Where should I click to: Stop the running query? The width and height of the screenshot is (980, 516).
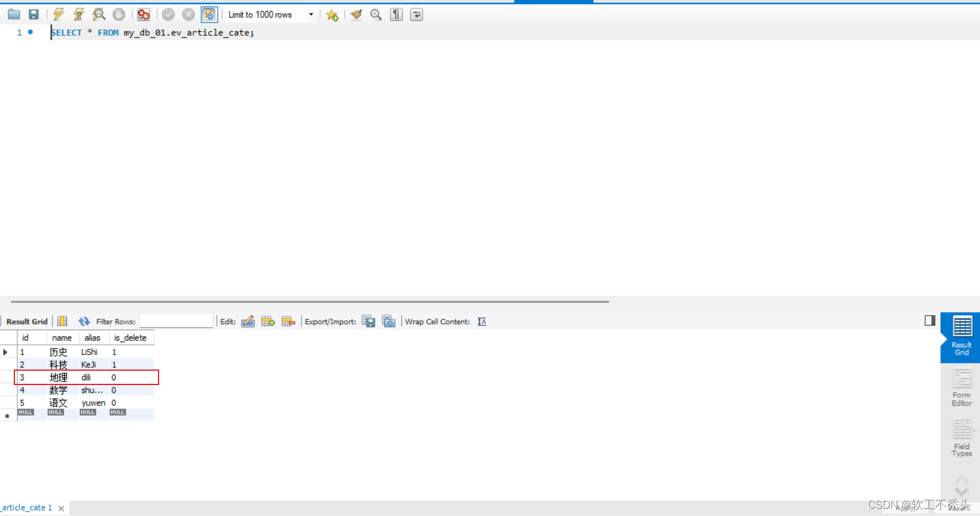119,14
